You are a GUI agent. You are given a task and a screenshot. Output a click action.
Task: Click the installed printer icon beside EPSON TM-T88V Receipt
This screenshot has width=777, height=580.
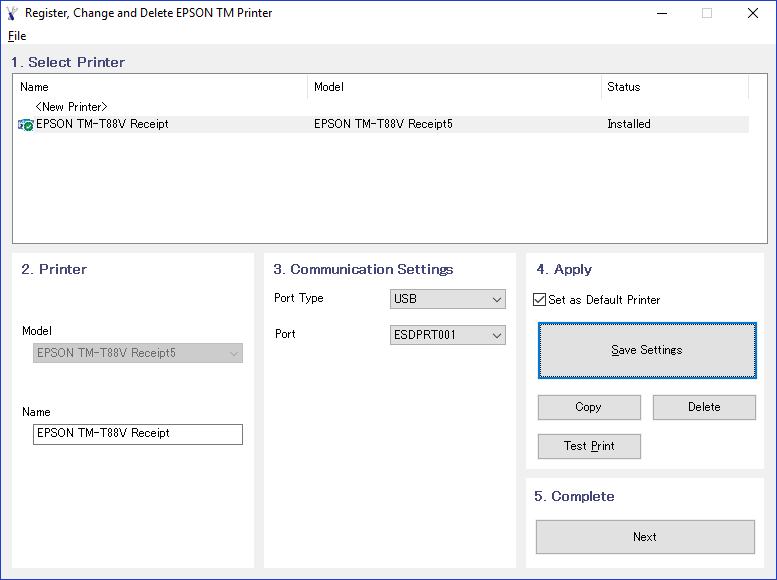coord(25,125)
